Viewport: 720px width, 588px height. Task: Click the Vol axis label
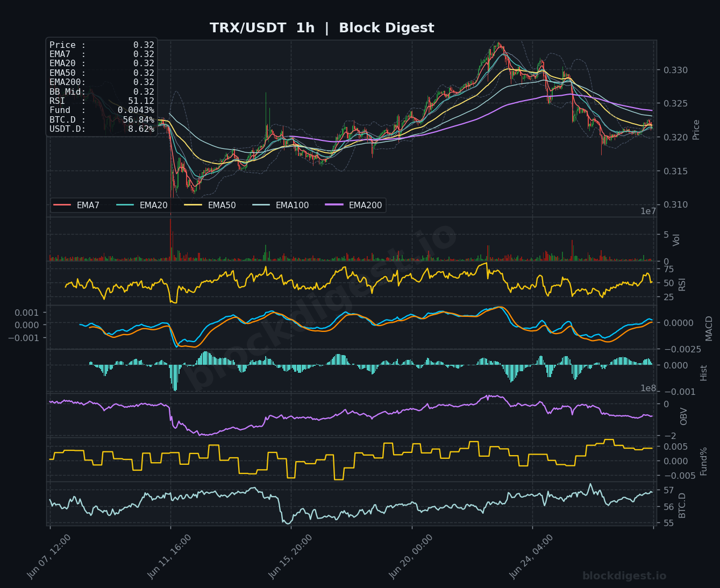(677, 240)
